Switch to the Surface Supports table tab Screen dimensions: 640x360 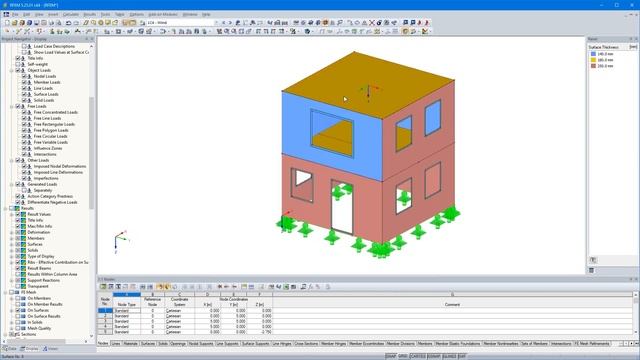(x=256, y=344)
